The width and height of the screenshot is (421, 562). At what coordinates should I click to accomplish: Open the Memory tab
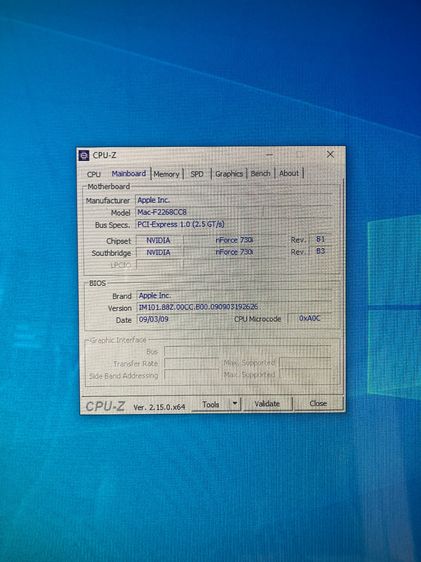tap(166, 174)
